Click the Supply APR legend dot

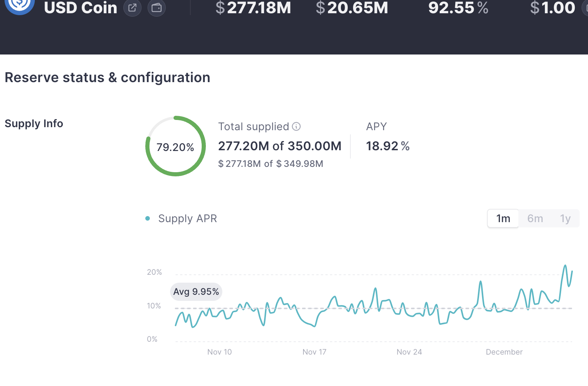coord(148,218)
